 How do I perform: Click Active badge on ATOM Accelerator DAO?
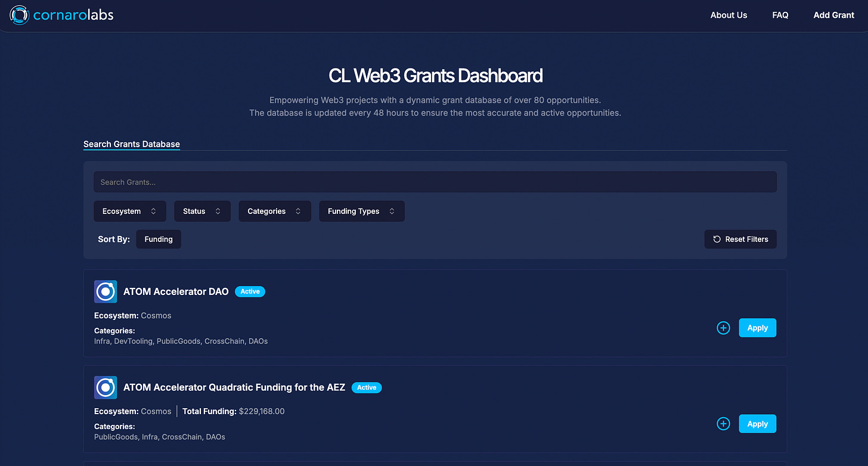point(250,291)
